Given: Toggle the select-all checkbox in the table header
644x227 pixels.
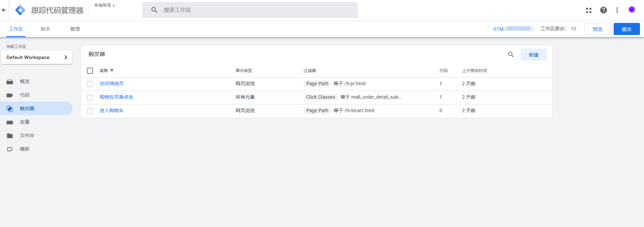Looking at the screenshot, I should (90, 71).
